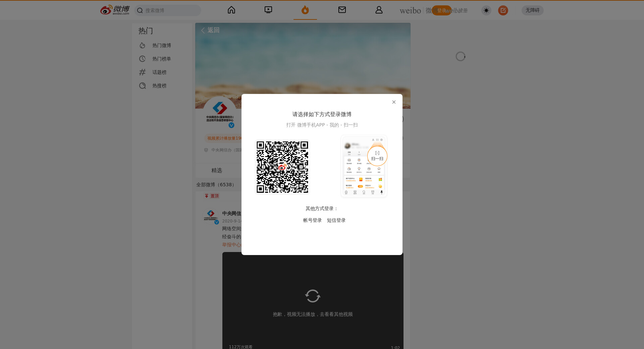644x349 pixels.
Task: Click the 话题榜 hashtag icon
Action: click(143, 72)
